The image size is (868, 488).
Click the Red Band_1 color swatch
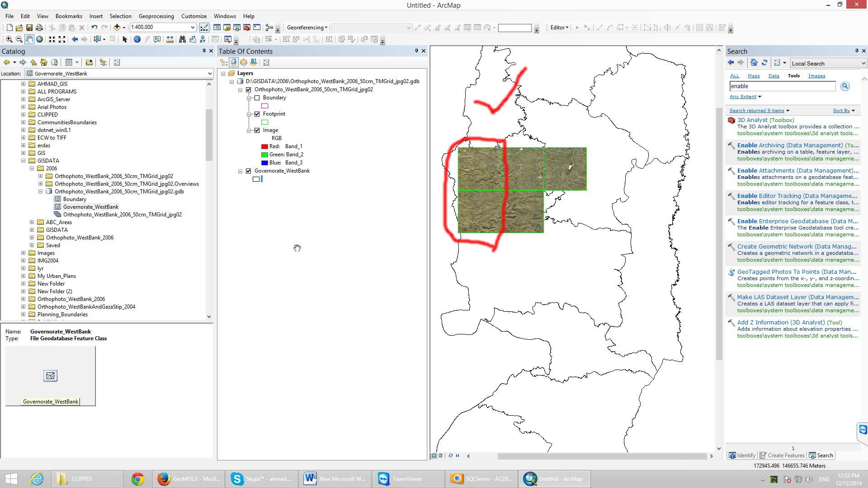click(264, 146)
